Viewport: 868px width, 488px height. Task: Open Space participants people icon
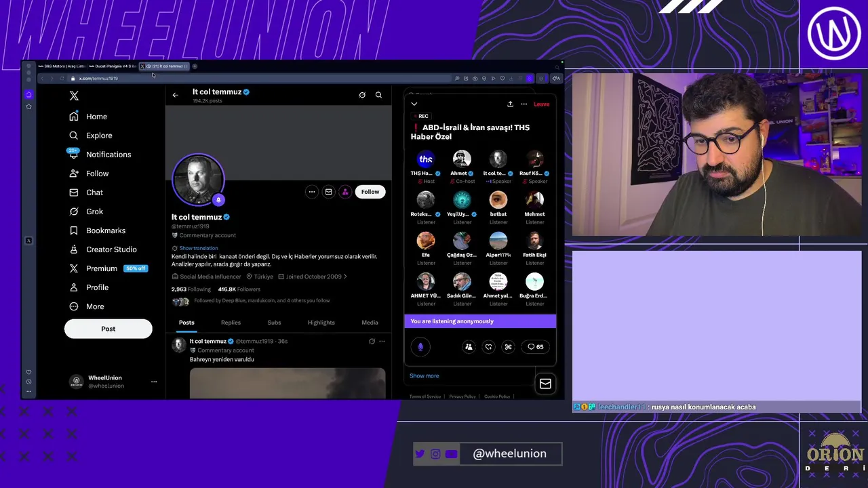(469, 347)
